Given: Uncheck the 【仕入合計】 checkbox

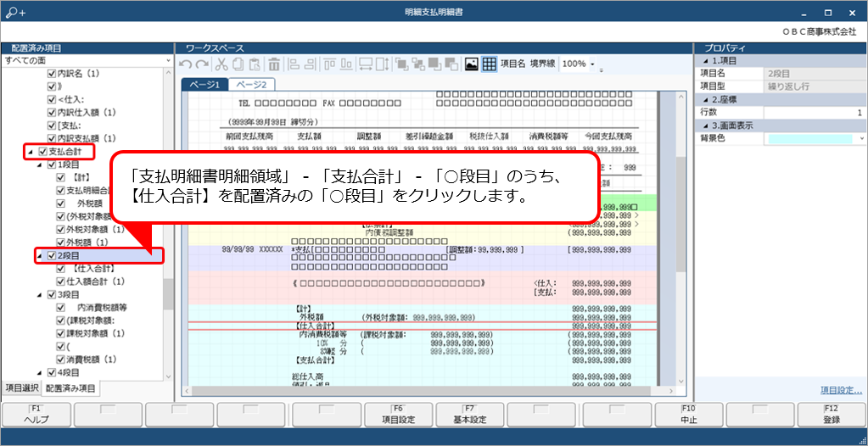Looking at the screenshot, I should click(61, 269).
